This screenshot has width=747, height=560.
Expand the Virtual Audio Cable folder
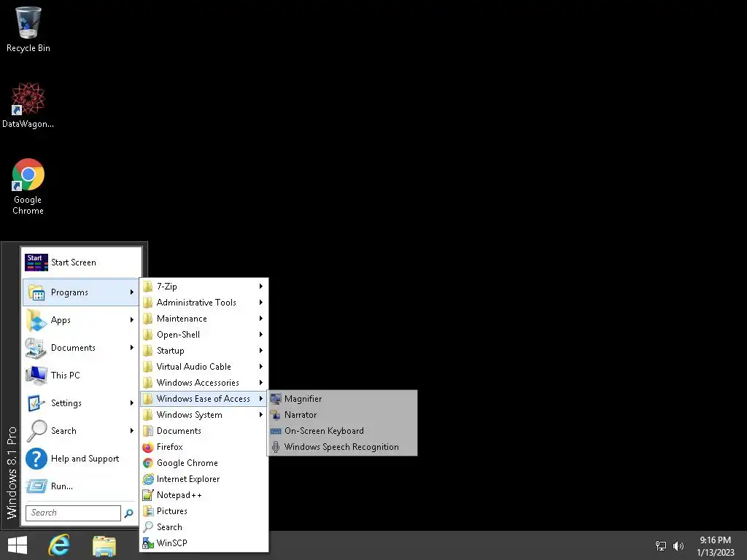(x=204, y=367)
